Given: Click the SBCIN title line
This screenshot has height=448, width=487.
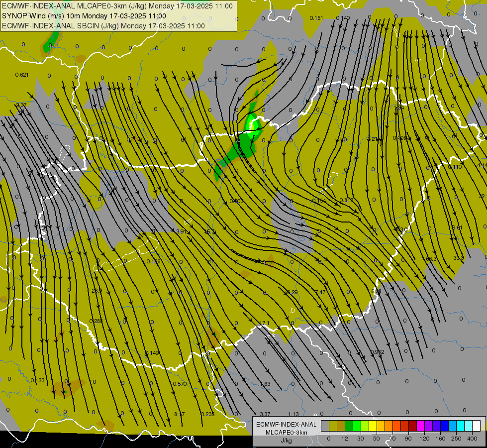Looking at the screenshot, I should pyautogui.click(x=103, y=26).
